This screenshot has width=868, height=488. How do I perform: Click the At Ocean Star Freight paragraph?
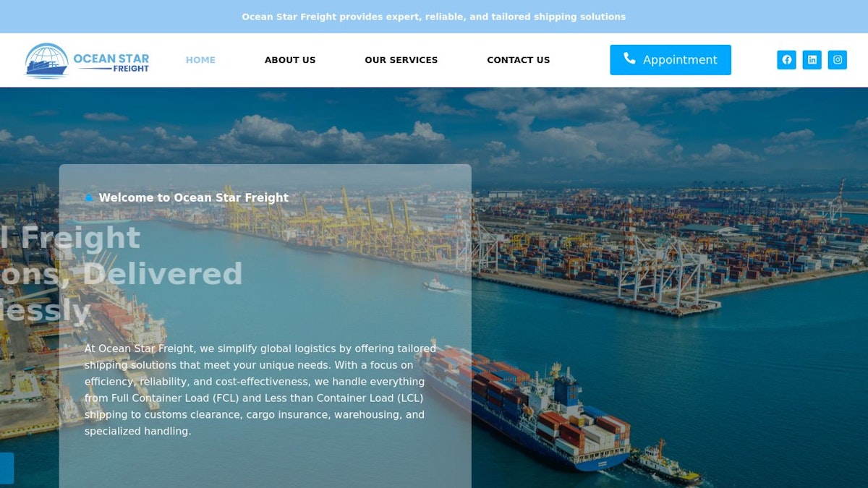coord(260,390)
